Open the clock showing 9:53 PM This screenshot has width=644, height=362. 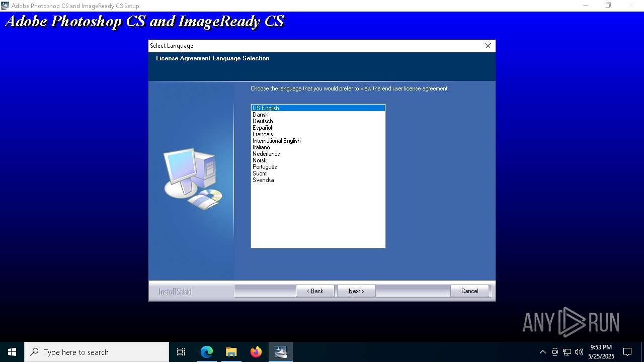click(601, 352)
